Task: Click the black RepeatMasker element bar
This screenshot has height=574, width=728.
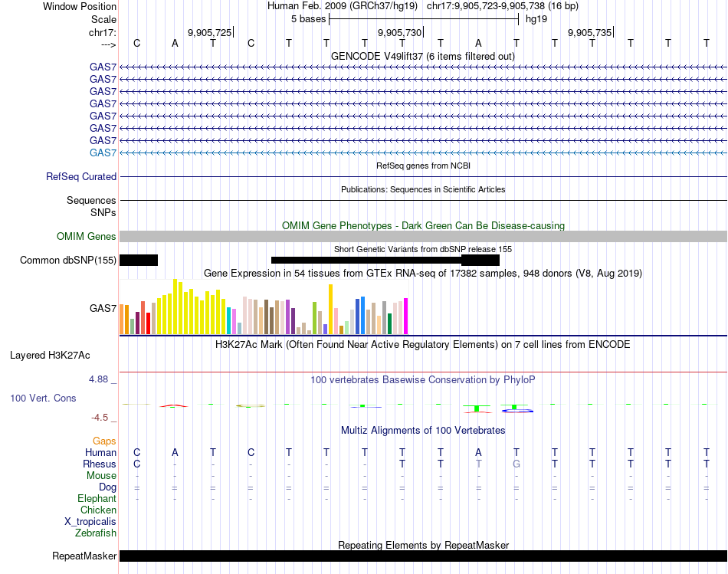Action: pyautogui.click(x=424, y=556)
